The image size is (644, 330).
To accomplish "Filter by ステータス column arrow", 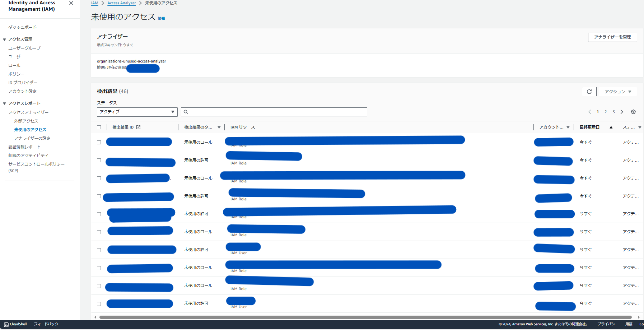I will pos(640,127).
